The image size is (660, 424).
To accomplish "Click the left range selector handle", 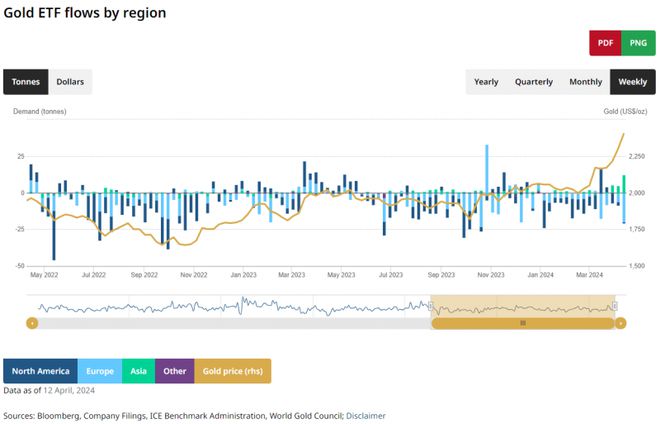I will (431, 306).
